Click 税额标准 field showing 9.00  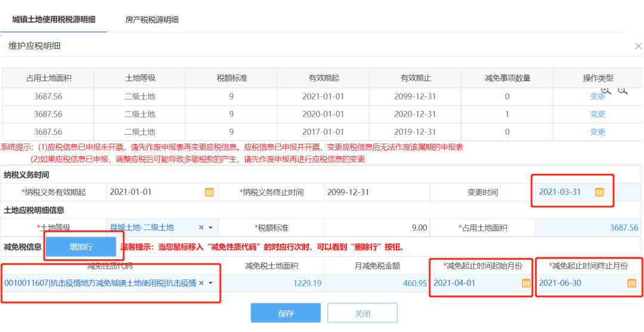[377, 227]
